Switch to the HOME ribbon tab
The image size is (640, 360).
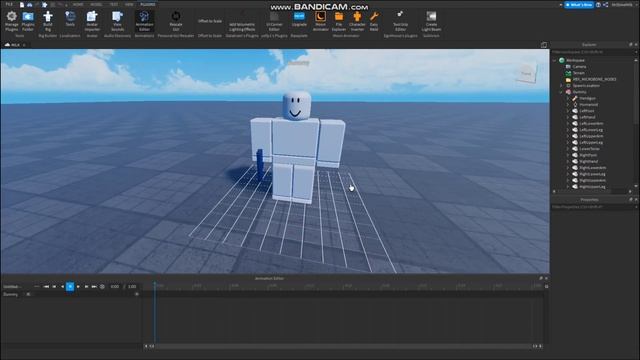click(x=78, y=4)
